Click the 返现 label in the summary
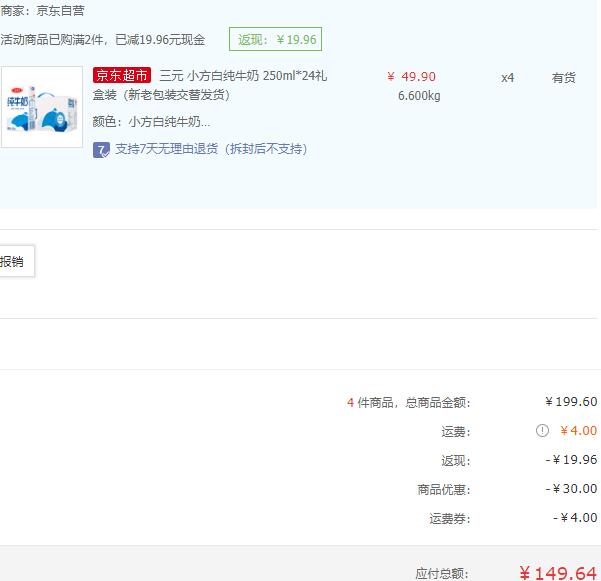 coord(456,460)
